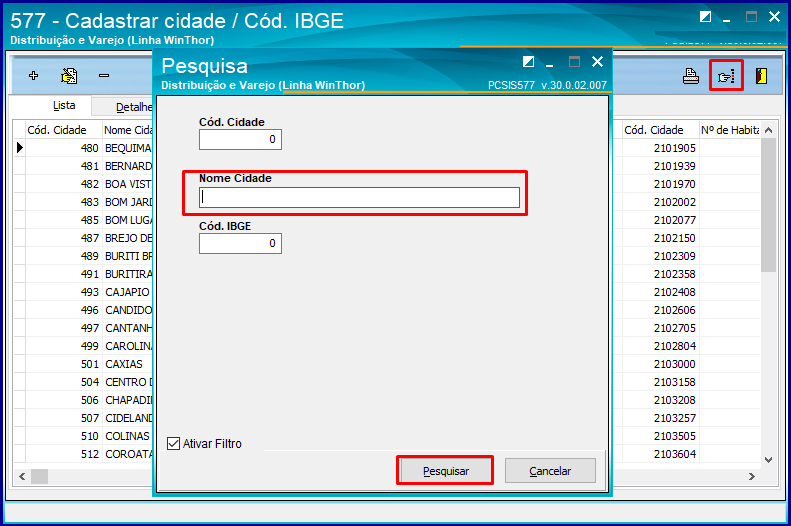791x526 pixels.
Task: Maximize the Pesquisa dialog
Action: (574, 62)
